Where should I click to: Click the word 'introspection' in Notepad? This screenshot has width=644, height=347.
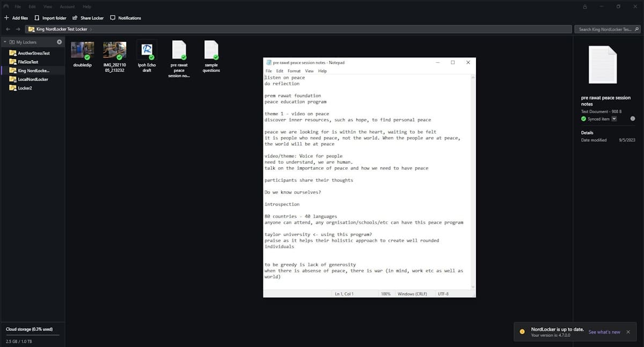click(282, 204)
